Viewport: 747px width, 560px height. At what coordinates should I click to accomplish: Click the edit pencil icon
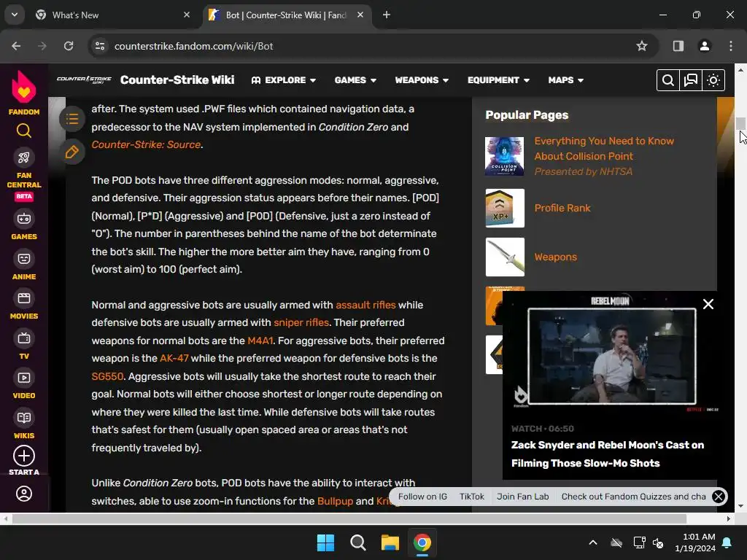(x=72, y=152)
